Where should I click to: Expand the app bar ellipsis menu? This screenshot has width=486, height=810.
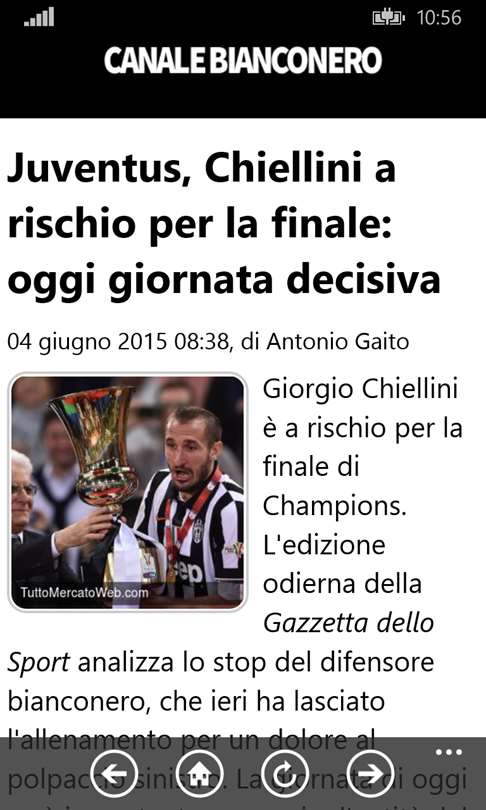(448, 752)
